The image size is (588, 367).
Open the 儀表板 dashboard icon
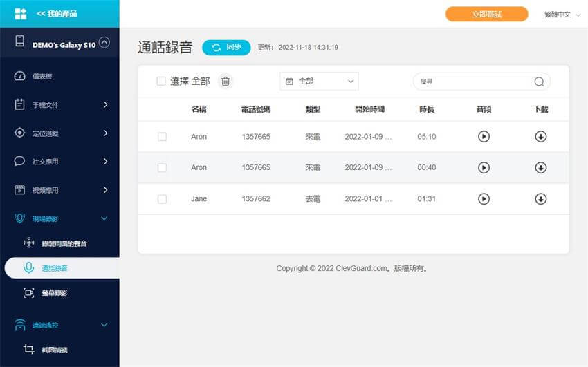click(19, 76)
